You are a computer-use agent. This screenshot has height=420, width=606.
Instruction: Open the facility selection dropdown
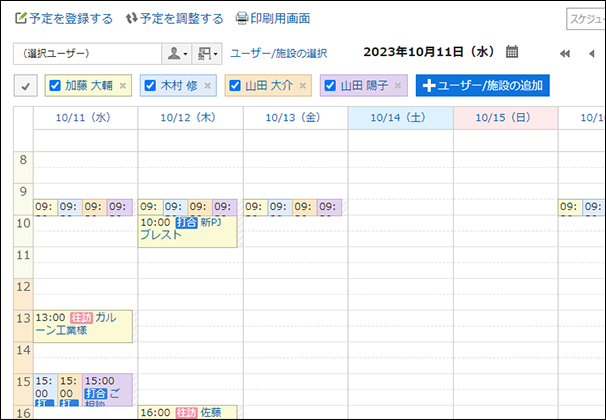point(207,54)
